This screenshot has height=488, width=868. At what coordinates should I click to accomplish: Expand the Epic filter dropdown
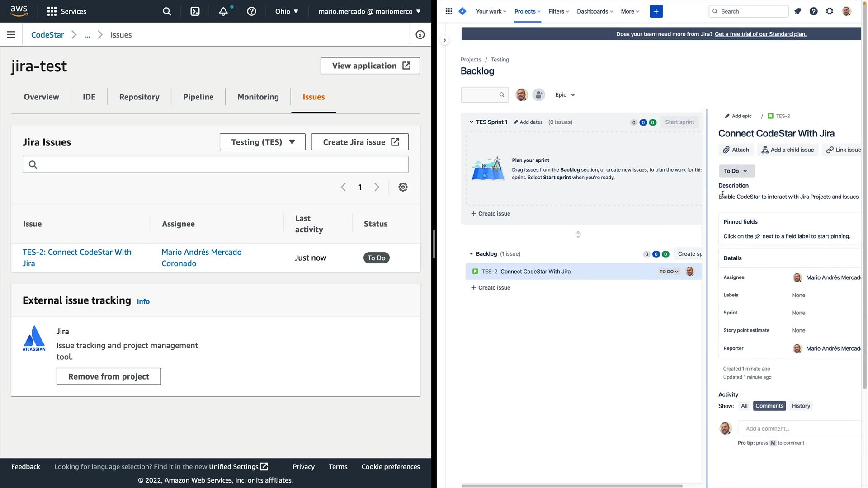tap(565, 95)
